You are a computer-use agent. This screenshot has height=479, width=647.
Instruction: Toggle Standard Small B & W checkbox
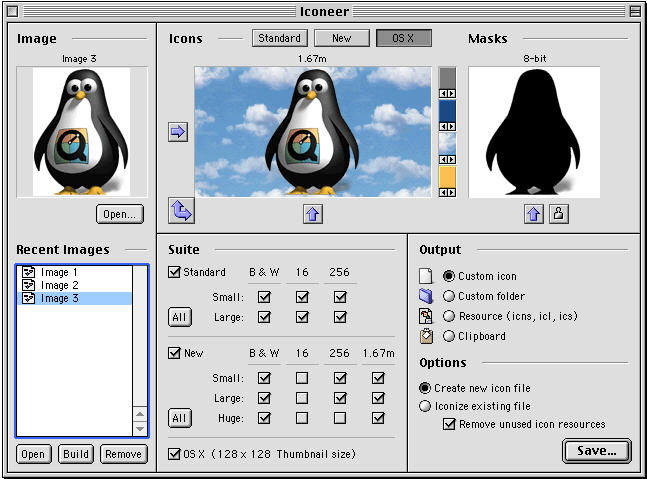pos(264,297)
